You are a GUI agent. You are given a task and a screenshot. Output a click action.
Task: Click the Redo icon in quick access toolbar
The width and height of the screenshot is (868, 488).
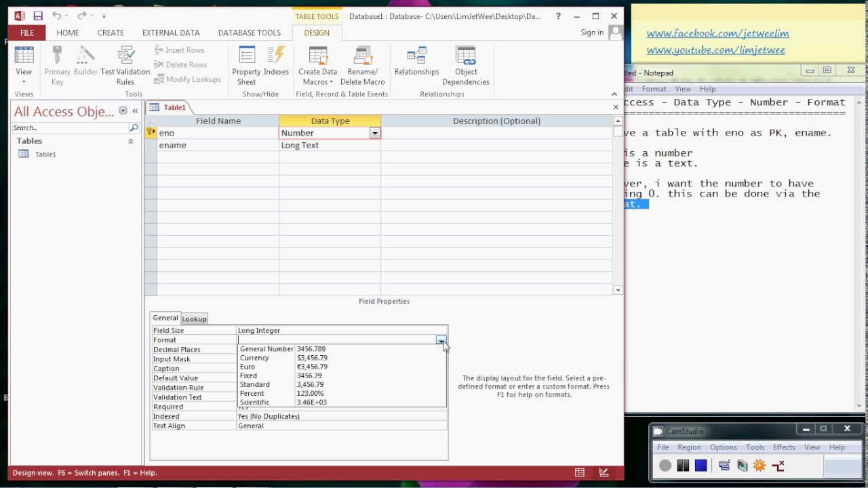81,16
